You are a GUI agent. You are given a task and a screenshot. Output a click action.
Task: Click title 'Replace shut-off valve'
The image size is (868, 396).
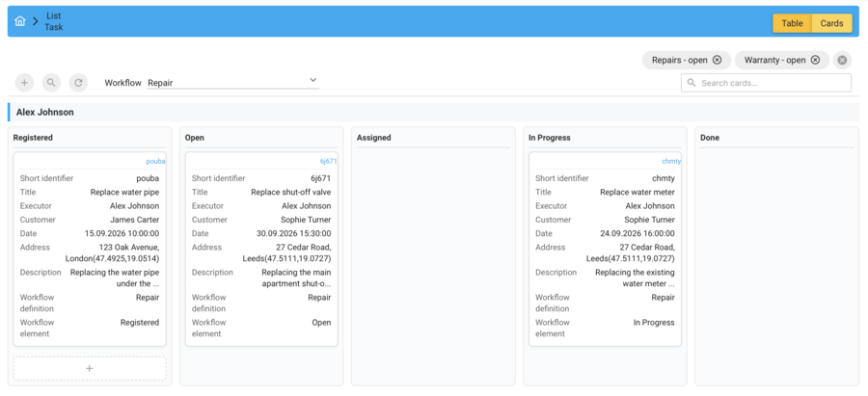click(290, 193)
